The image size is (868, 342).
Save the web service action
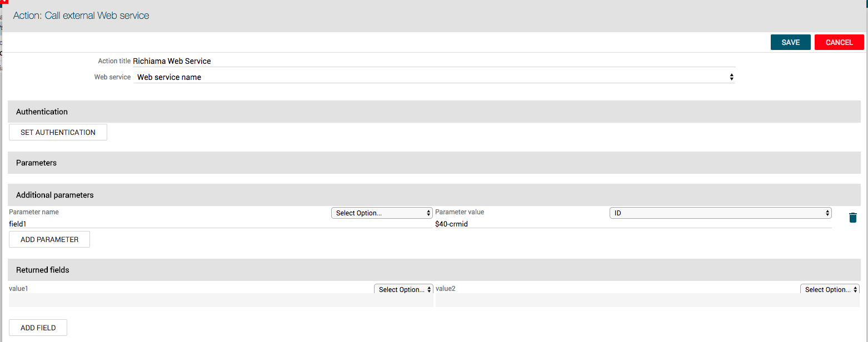791,42
